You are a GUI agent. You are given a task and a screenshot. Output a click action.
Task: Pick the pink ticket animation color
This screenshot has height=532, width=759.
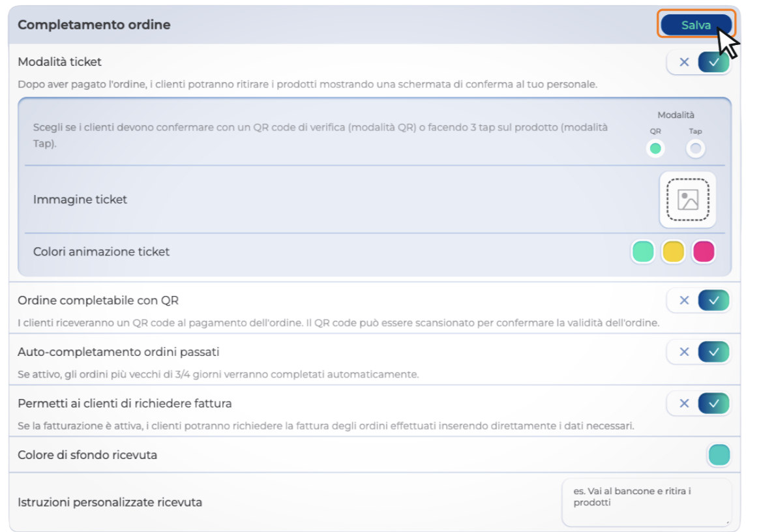703,252
